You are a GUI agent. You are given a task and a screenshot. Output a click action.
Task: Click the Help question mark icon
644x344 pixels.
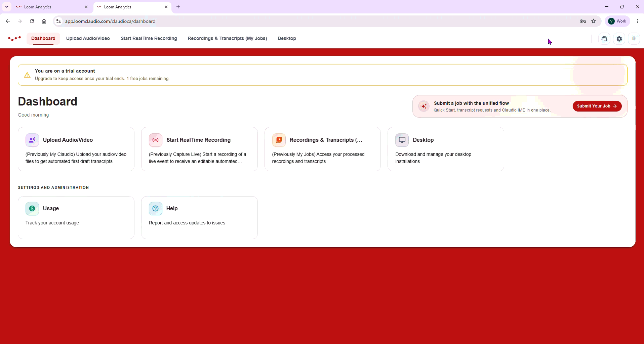pos(156,209)
